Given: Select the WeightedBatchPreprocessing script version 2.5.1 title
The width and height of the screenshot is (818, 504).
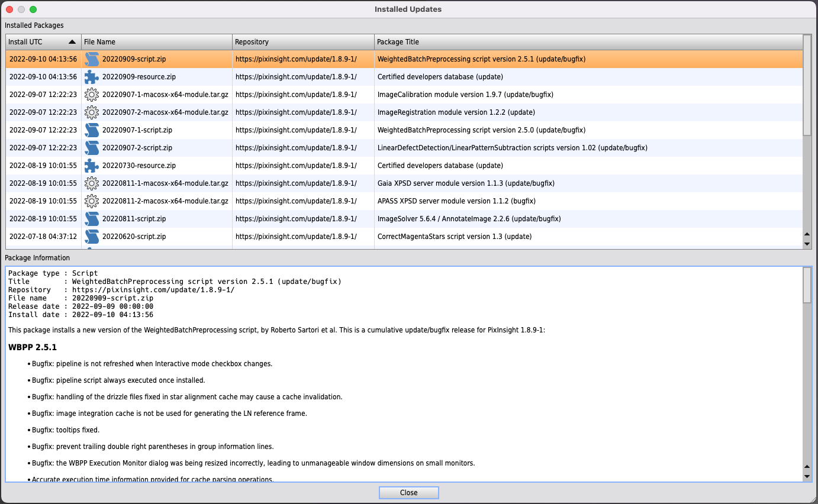Looking at the screenshot, I should 481,59.
